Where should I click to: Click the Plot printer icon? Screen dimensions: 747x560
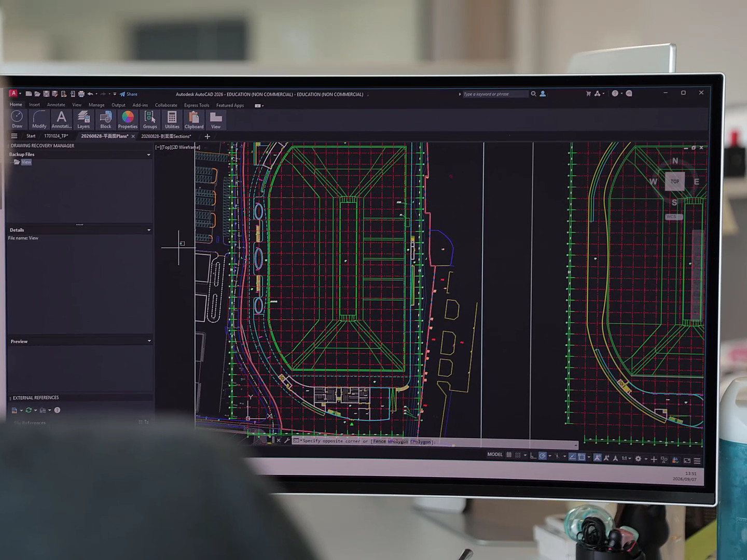[x=81, y=94]
